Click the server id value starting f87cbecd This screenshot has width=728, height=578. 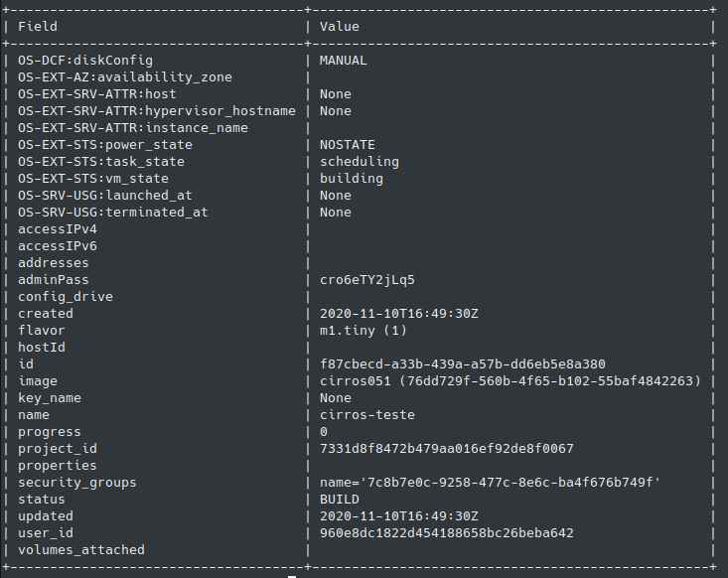click(x=463, y=364)
